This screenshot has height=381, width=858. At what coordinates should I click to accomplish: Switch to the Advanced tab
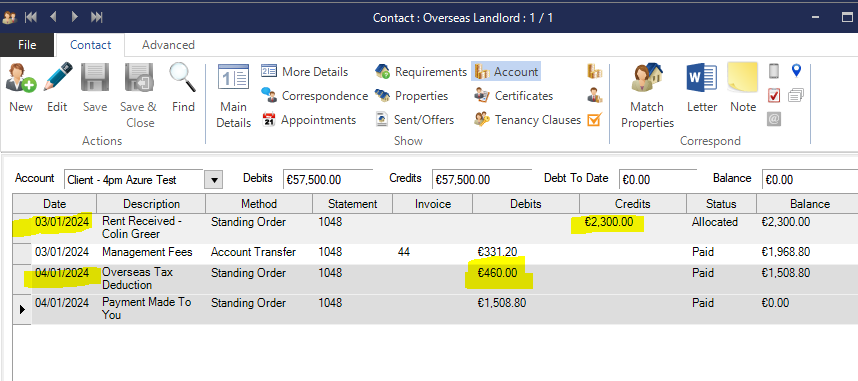tap(168, 45)
